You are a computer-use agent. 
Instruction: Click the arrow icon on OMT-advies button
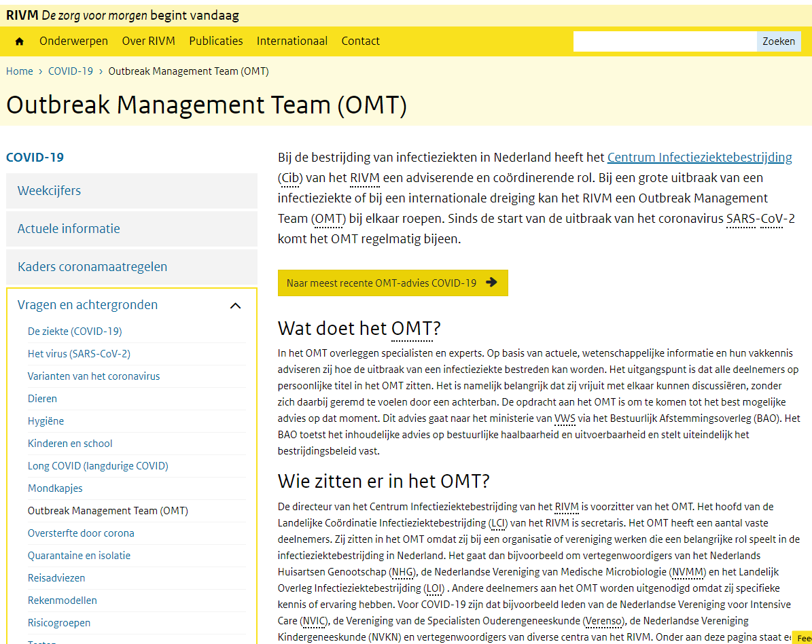[491, 282]
